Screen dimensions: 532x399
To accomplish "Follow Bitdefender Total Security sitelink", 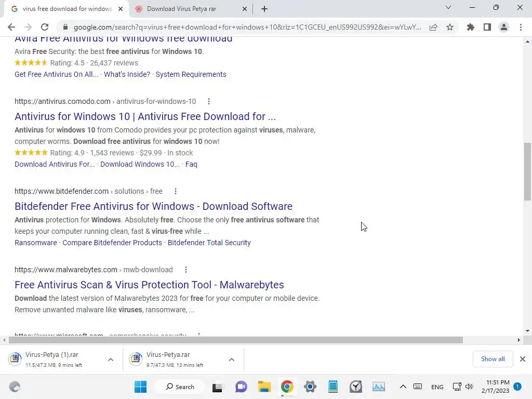I will (209, 243).
